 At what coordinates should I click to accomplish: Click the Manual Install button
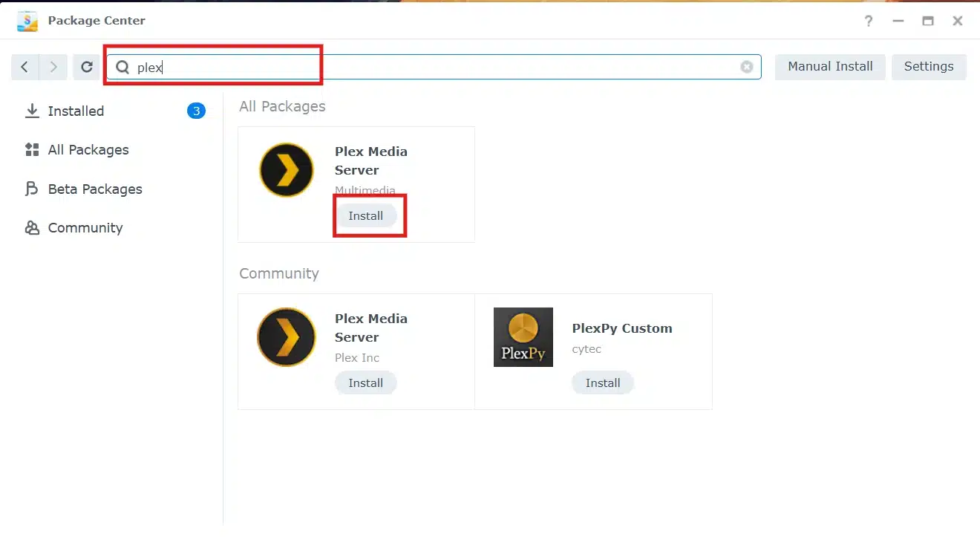(829, 66)
